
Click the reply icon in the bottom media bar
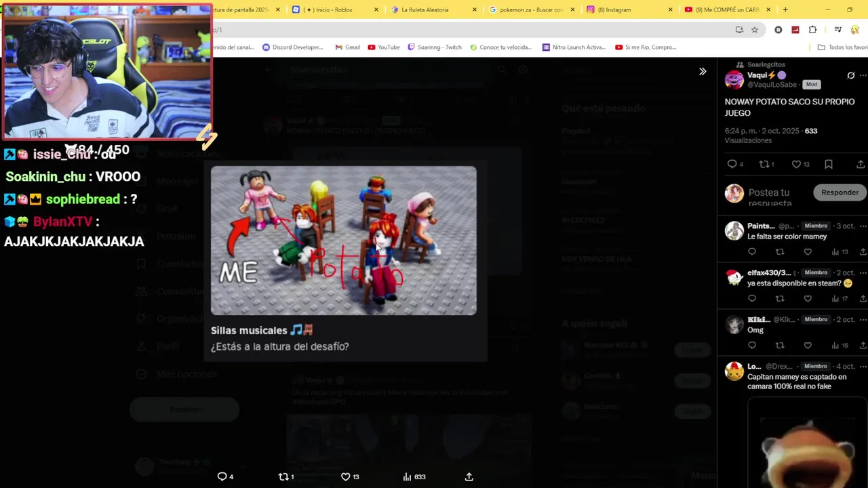point(222,476)
